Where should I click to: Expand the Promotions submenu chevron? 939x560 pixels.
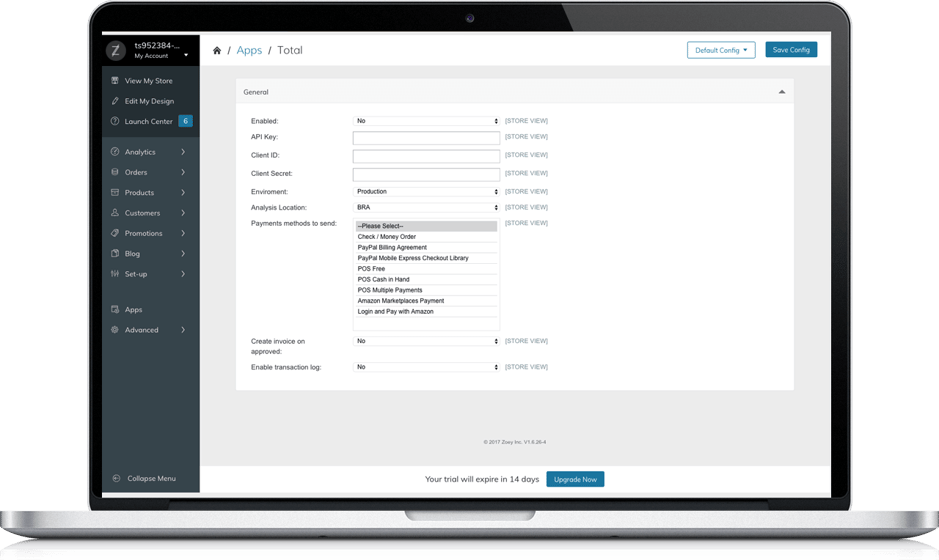click(183, 233)
